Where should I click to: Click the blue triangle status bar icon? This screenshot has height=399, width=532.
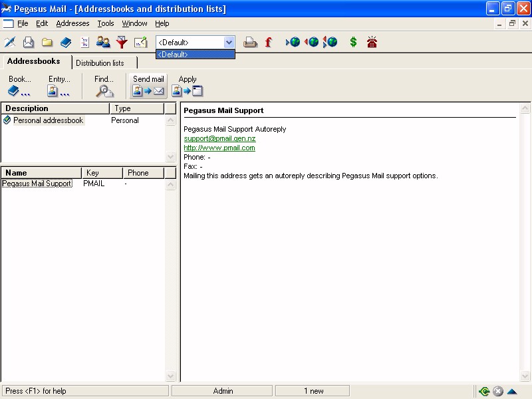[512, 392]
